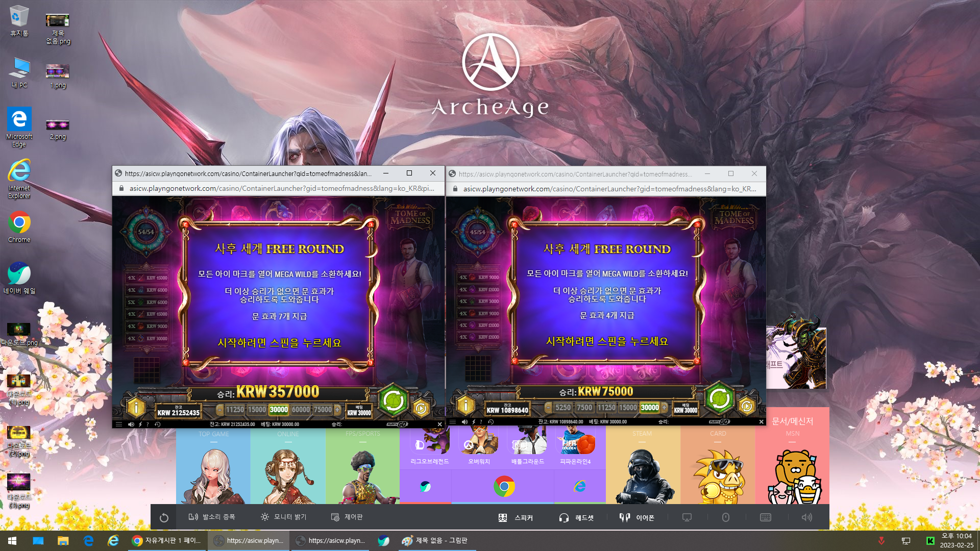The image size is (980, 551).
Task: Select 7500 bet in right game
Action: click(584, 408)
